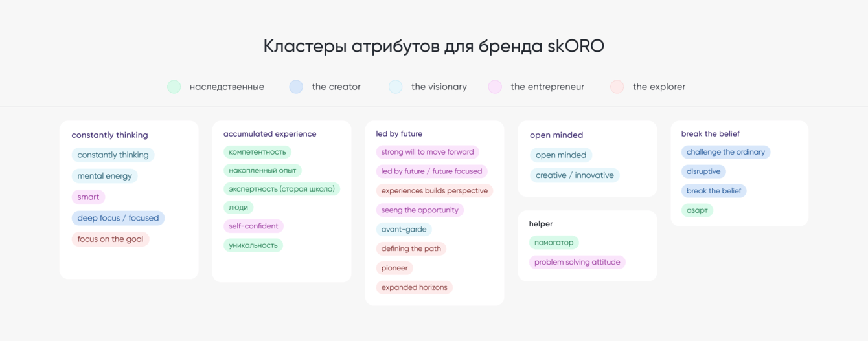Select the 'наследственные' legend label

click(227, 87)
